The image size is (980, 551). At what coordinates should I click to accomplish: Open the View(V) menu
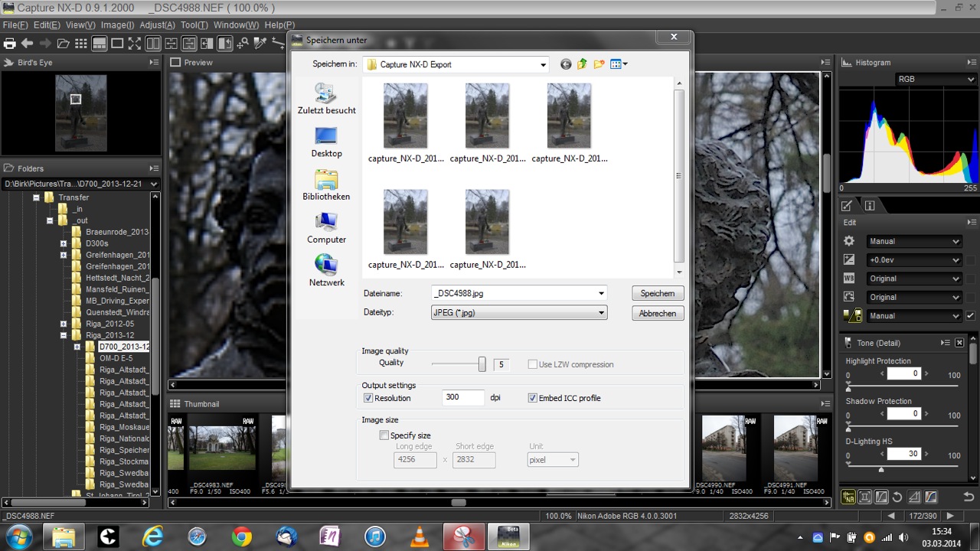(80, 25)
